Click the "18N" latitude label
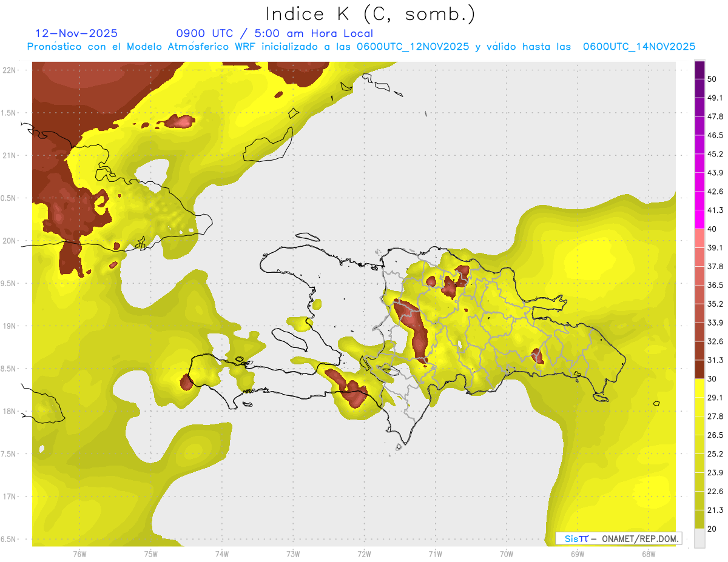This screenshot has height=562, width=728. (10, 411)
